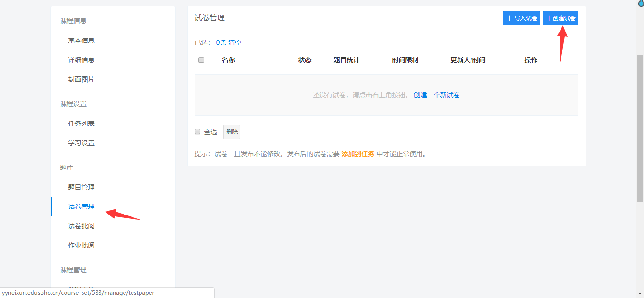Open 任务列表 under 课程设置

(81, 124)
